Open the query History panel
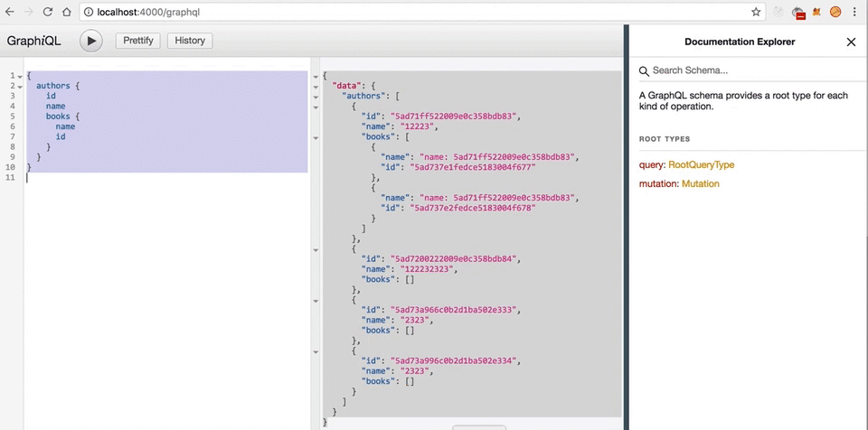Screen dimensions: 868x430 (190, 41)
